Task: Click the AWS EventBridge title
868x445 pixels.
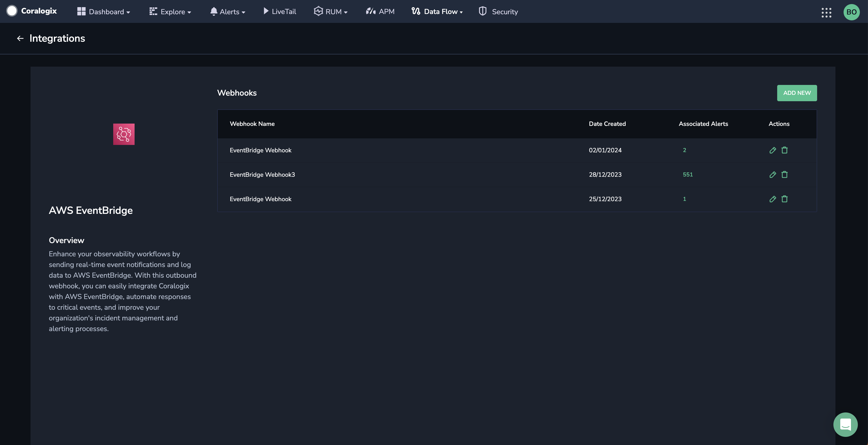Action: coord(91,211)
